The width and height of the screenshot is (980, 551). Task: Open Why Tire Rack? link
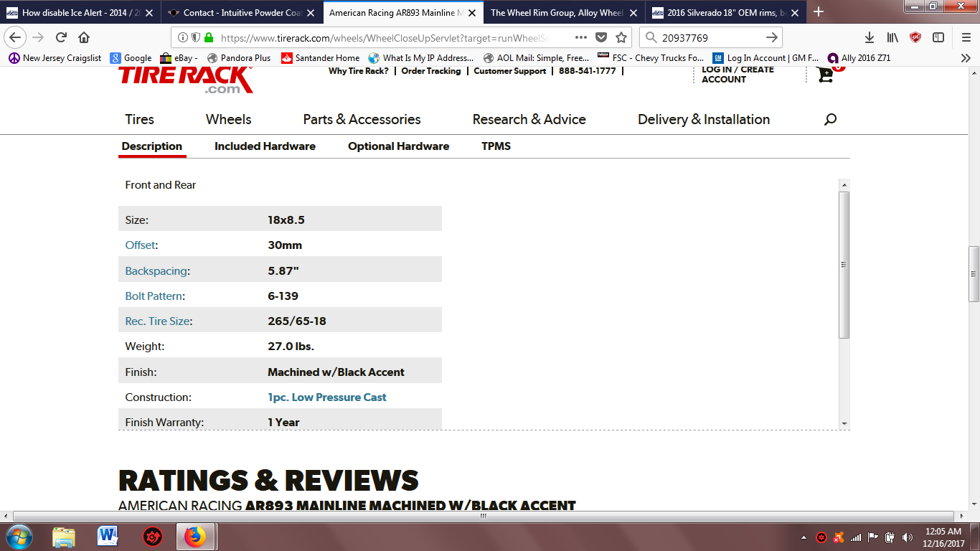358,71
